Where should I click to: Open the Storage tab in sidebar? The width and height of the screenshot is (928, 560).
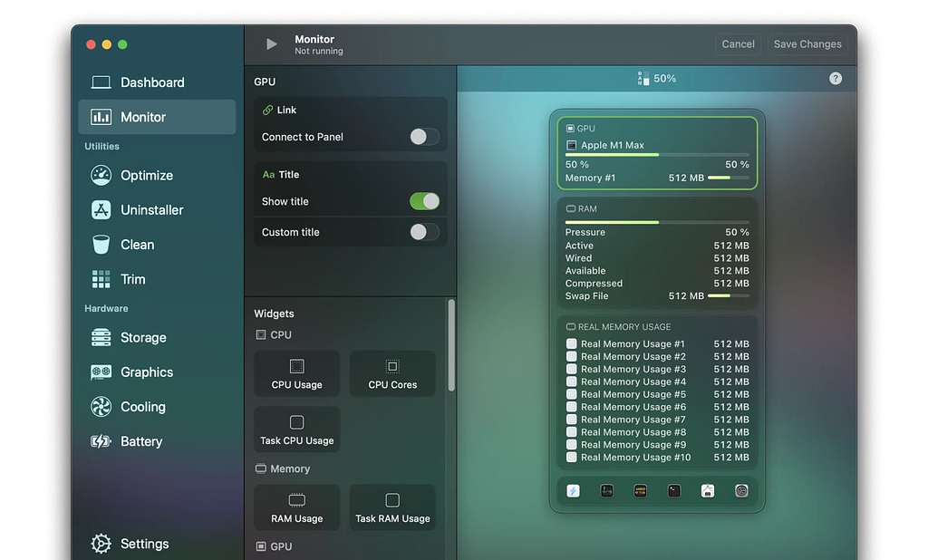[x=142, y=338]
